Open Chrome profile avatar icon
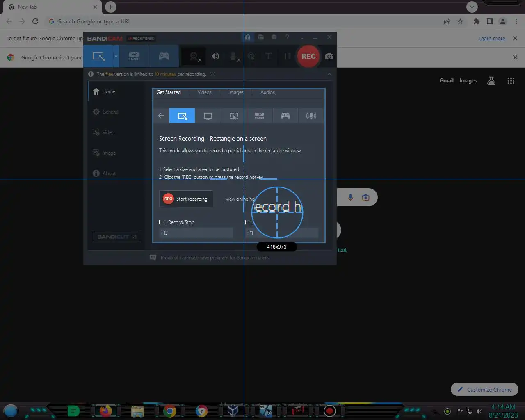 click(502, 21)
